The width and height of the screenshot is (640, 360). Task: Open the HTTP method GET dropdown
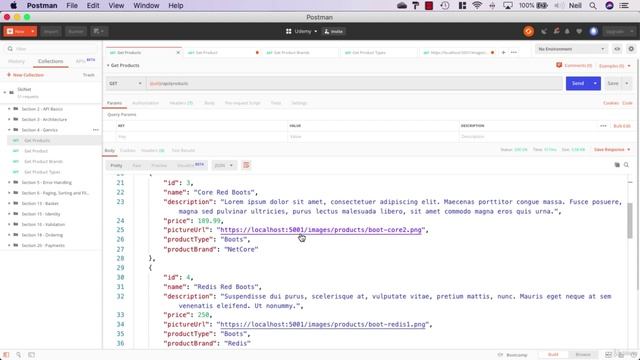[125, 83]
